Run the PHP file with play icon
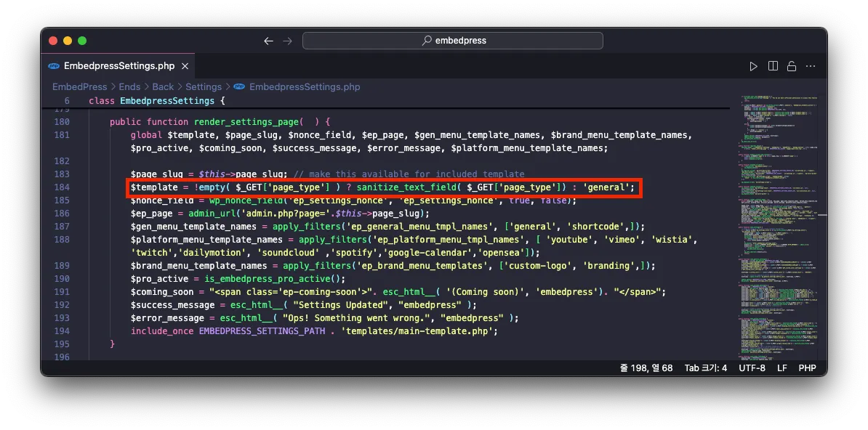 (753, 66)
